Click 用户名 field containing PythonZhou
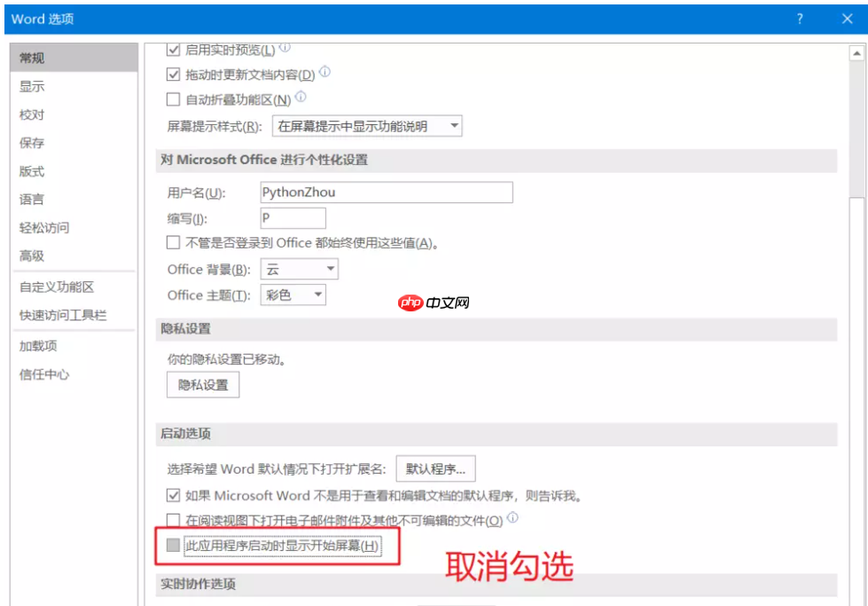The width and height of the screenshot is (868, 606). 387,193
